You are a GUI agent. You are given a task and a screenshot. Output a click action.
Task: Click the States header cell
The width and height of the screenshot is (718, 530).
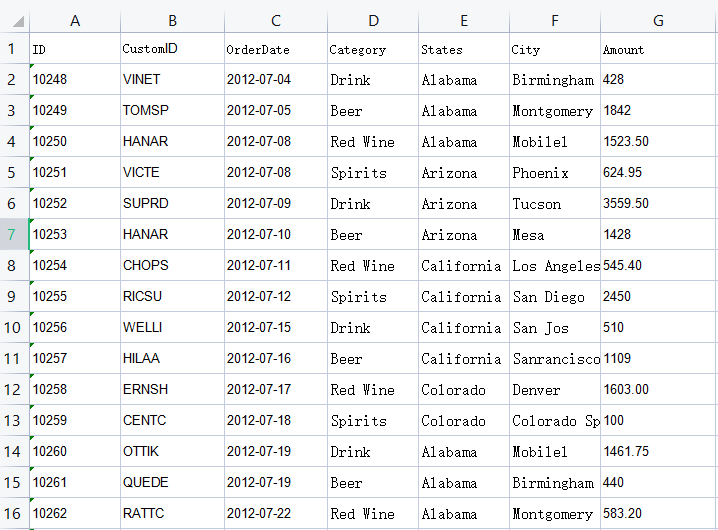[x=464, y=49]
